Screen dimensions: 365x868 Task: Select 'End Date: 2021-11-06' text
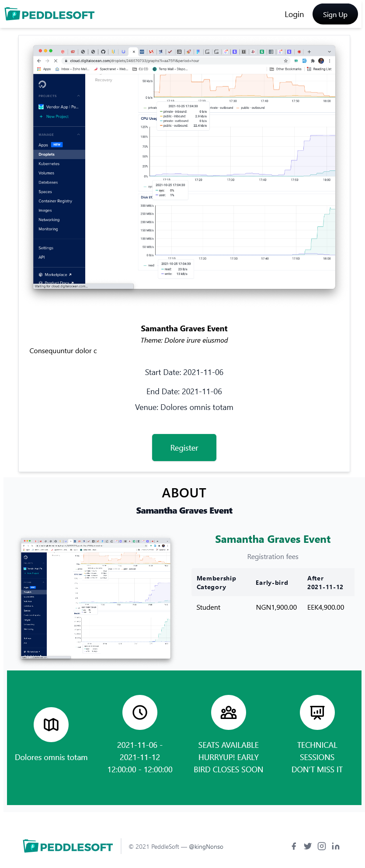pos(184,392)
